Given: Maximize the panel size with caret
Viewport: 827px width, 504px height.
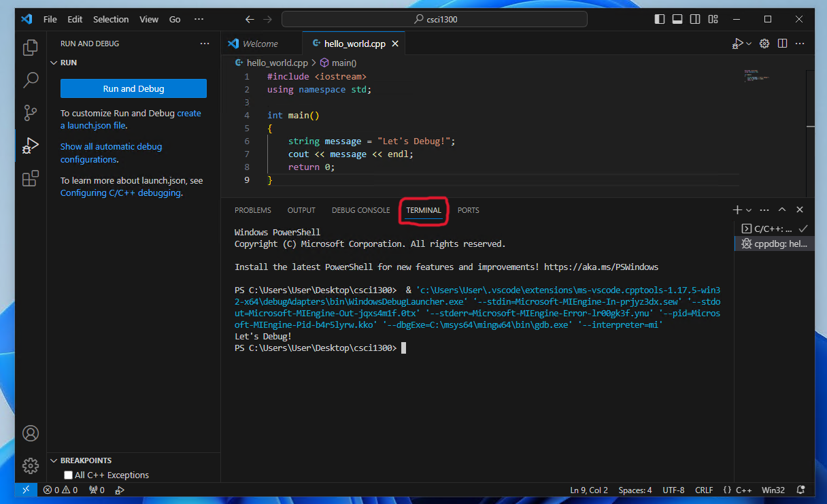Looking at the screenshot, I should pyautogui.click(x=782, y=210).
